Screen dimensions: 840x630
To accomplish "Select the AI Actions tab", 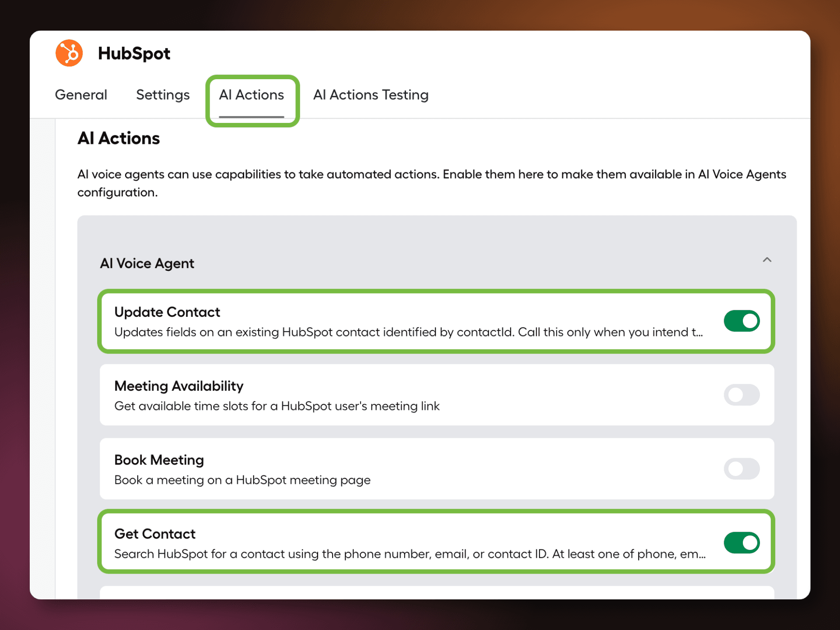I will [x=252, y=95].
